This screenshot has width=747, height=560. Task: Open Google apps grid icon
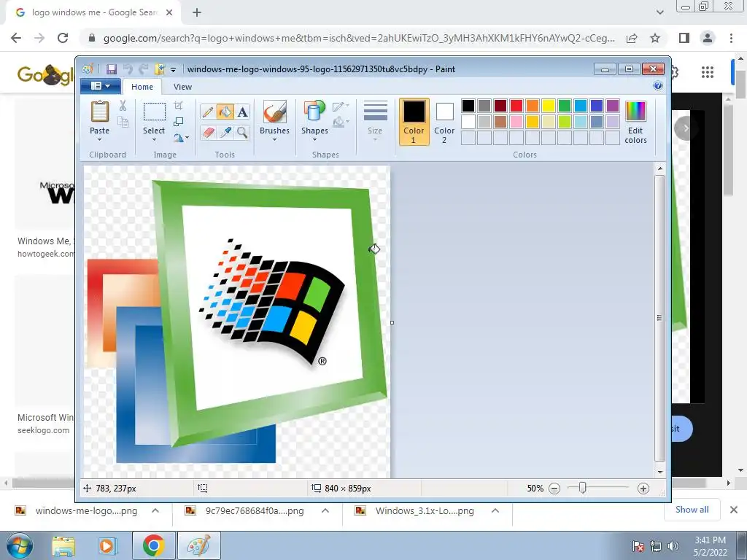click(708, 72)
